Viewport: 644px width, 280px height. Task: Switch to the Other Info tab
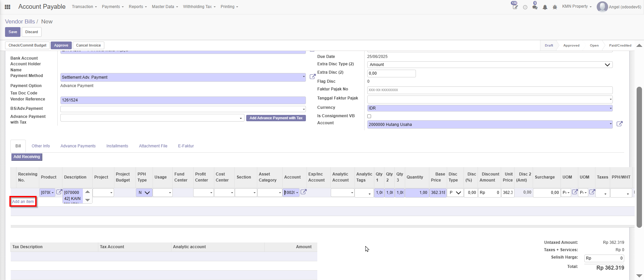[x=41, y=146]
